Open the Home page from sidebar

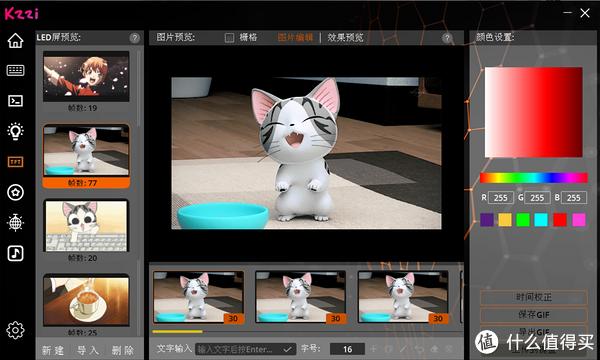click(x=15, y=41)
